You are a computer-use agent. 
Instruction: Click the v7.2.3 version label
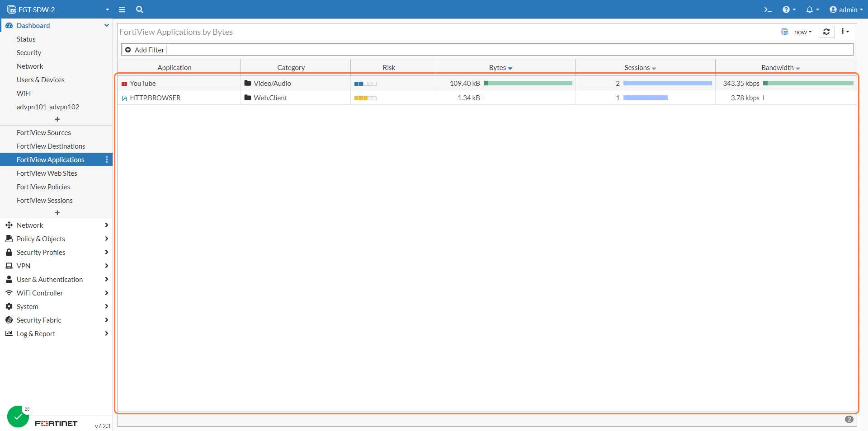(x=103, y=426)
